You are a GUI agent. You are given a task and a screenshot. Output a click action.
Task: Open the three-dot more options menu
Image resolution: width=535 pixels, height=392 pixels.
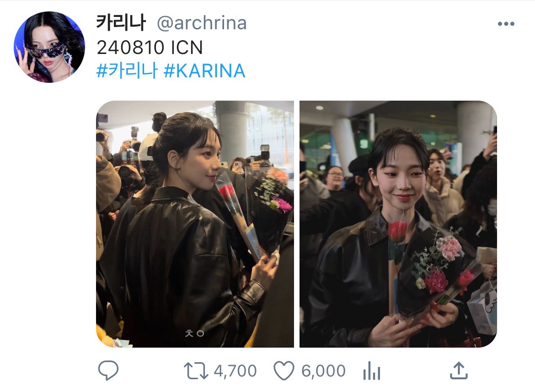click(506, 23)
